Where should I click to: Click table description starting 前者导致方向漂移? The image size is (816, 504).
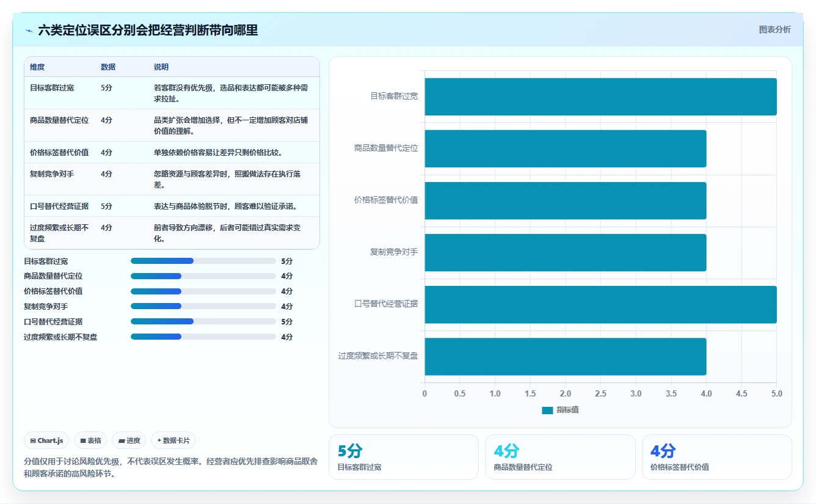[227, 233]
